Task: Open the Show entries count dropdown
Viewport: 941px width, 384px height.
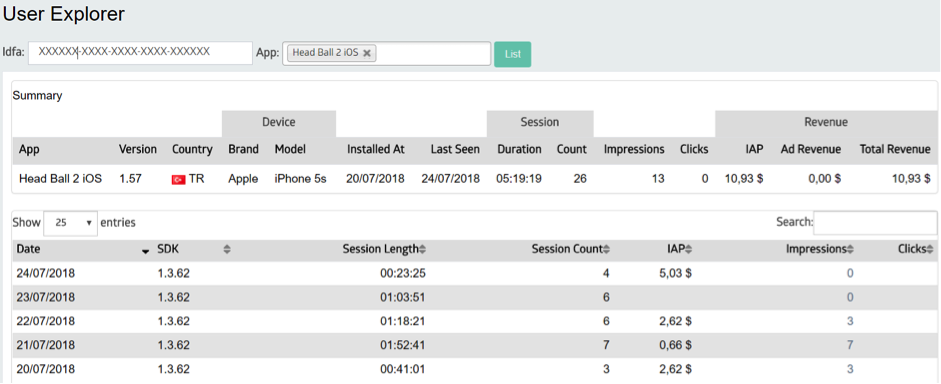Action: (x=70, y=223)
